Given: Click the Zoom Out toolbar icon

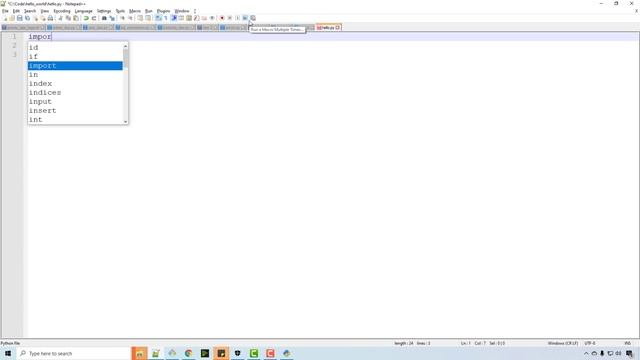Looking at the screenshot, I should point(130,18).
